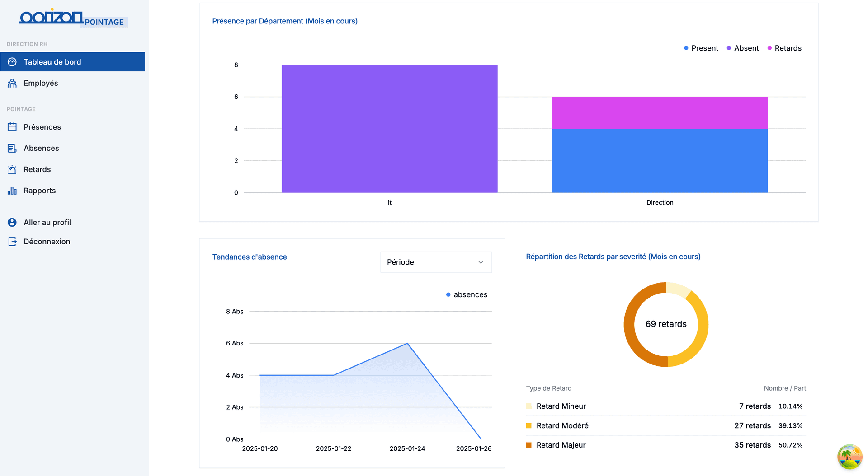This screenshot has height=476, width=868.
Task: Expand Période selector using chevron arrow
Action: pos(481,262)
